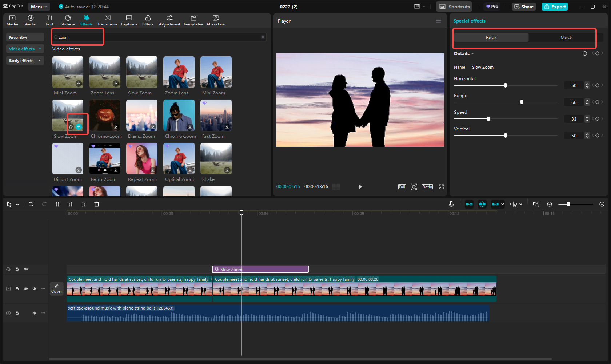611x364 pixels.
Task: Select the Audio panel icon
Action: 31,20
